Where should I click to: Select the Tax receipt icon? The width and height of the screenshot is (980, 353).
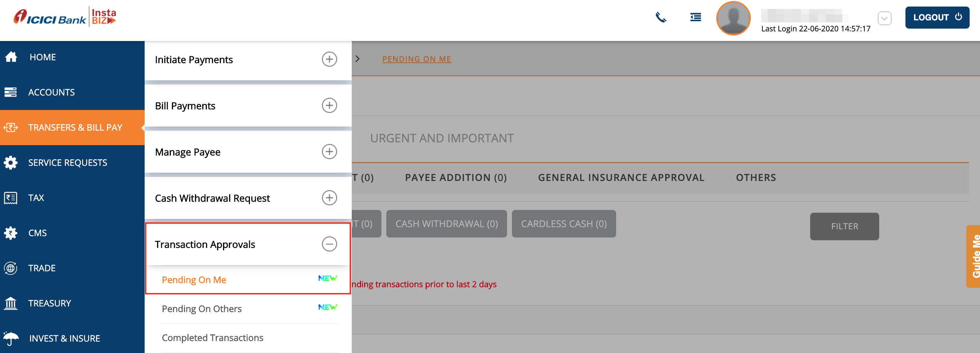click(x=11, y=197)
